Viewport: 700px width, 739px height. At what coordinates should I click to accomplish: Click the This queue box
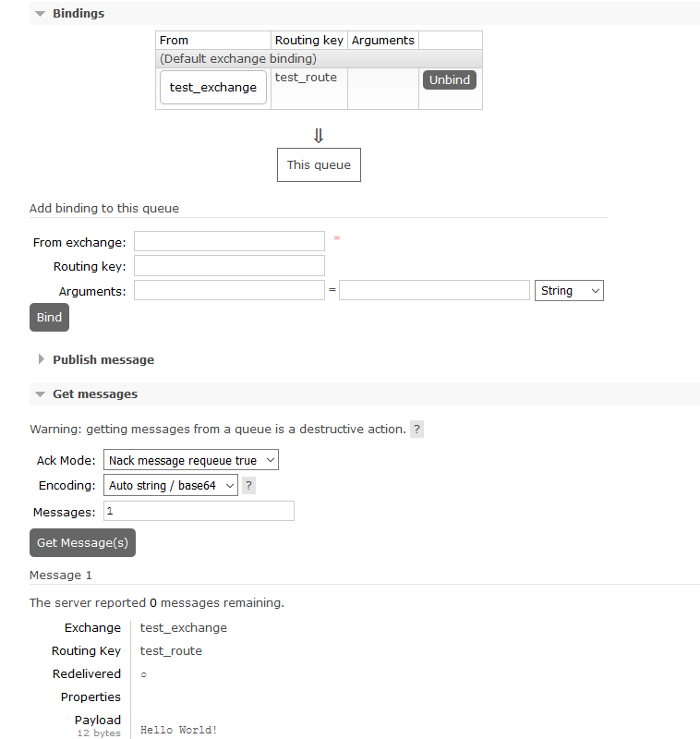(x=319, y=165)
